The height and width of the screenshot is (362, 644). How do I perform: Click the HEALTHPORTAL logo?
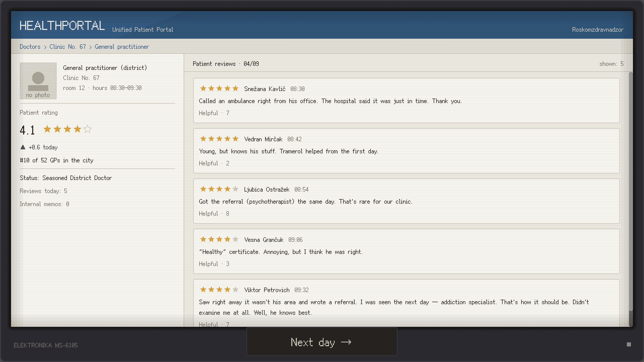click(62, 26)
